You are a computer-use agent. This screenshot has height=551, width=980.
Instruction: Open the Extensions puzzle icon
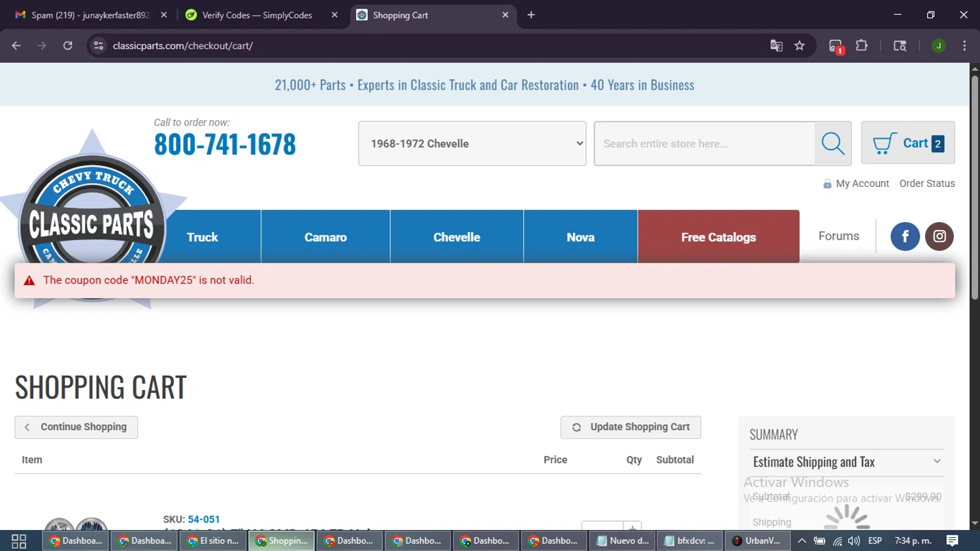pyautogui.click(x=862, y=46)
